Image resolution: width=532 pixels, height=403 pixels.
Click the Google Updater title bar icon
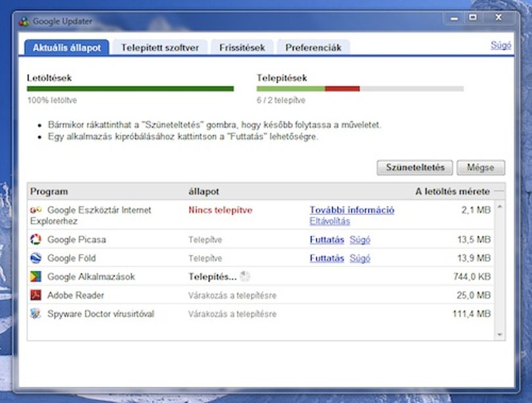[24, 22]
